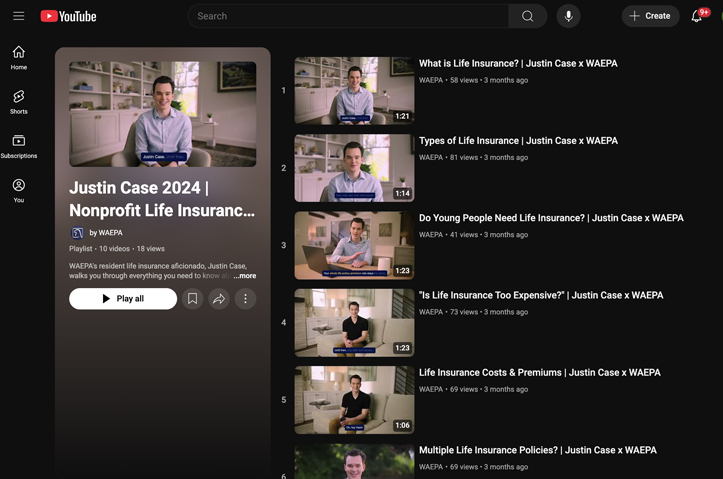This screenshot has width=723, height=479.
Task: Click the magnifier search button
Action: pyautogui.click(x=527, y=16)
